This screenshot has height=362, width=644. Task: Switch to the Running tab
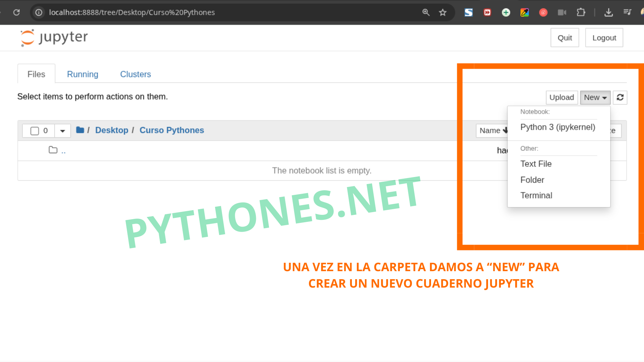click(83, 74)
